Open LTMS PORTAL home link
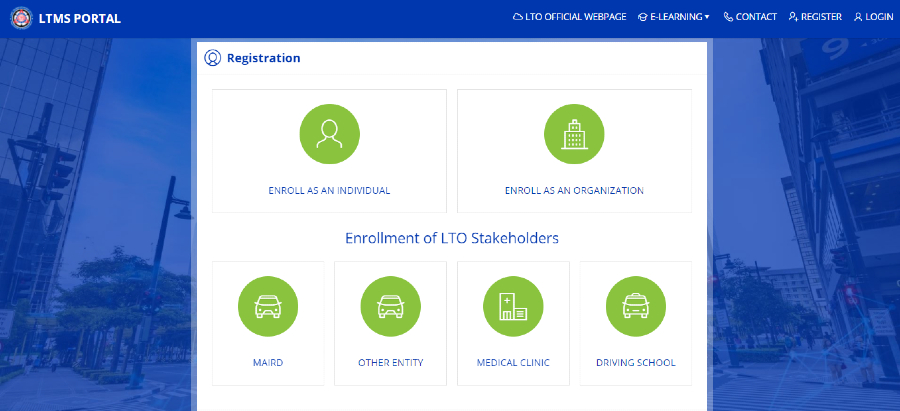 tap(80, 18)
